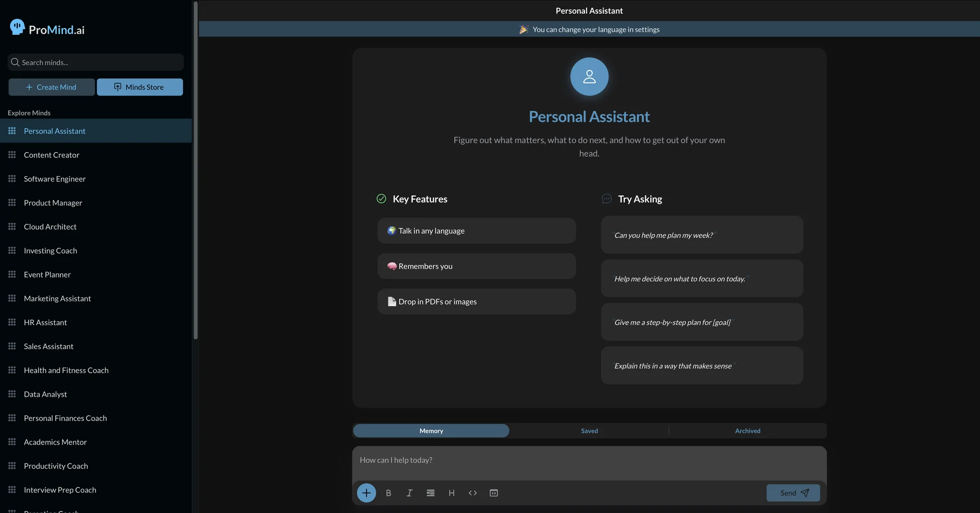This screenshot has height=513, width=980.
Task: Insert inline code with angle-bracket icon
Action: [473, 493]
